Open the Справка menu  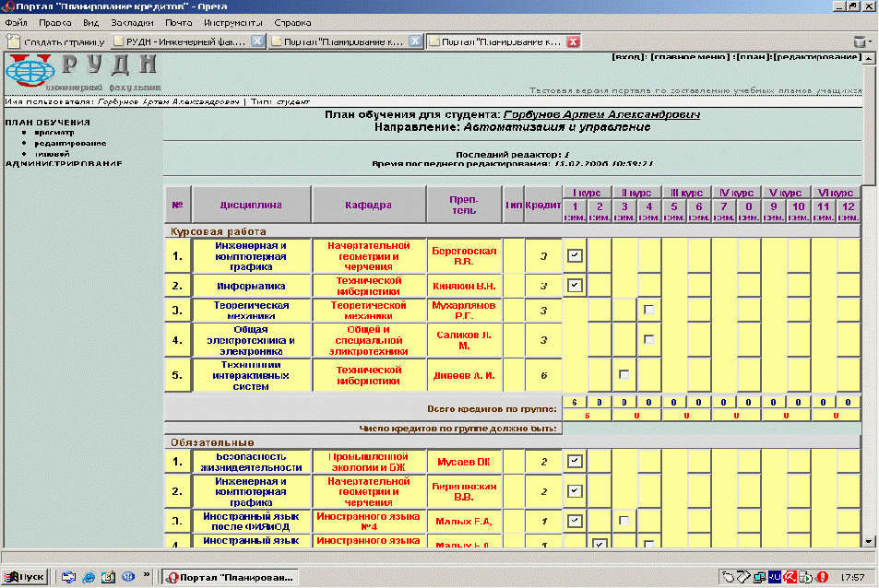pyautogui.click(x=292, y=23)
